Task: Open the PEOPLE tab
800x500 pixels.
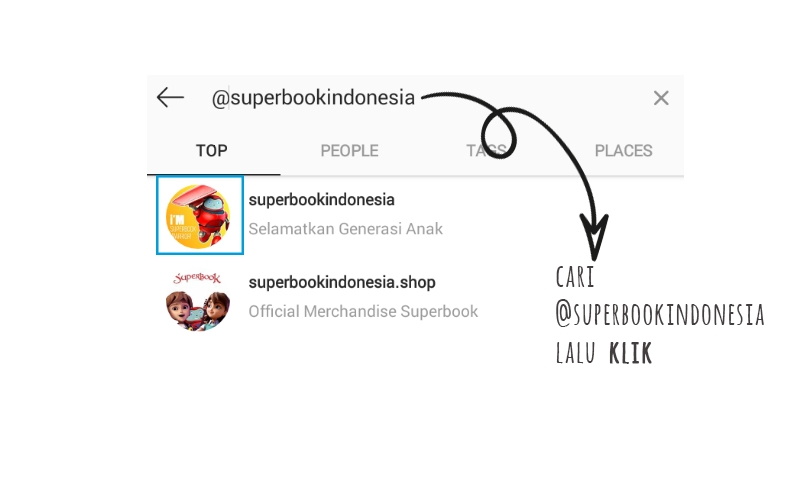Action: click(x=349, y=151)
